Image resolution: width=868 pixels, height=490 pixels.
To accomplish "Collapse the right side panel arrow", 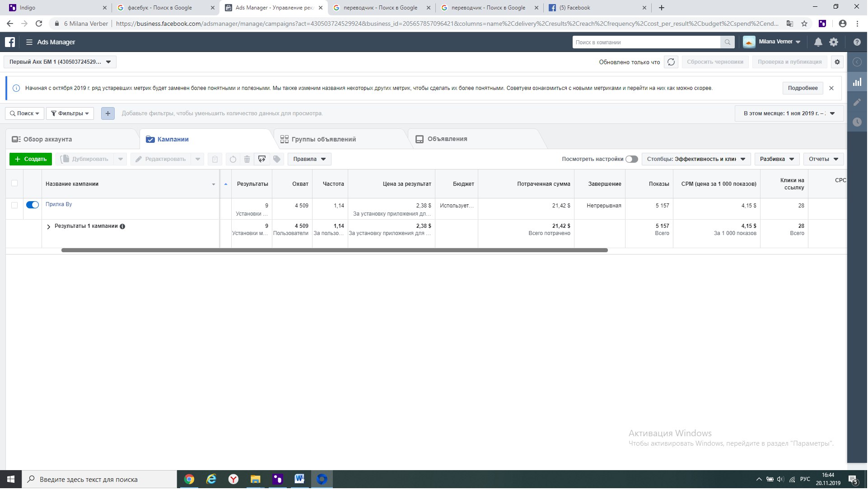I will pos(858,62).
